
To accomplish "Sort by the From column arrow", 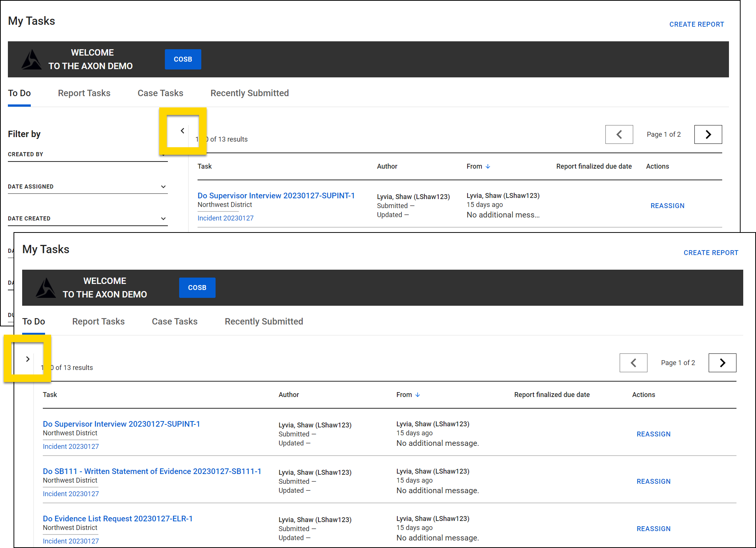I will [x=418, y=394].
